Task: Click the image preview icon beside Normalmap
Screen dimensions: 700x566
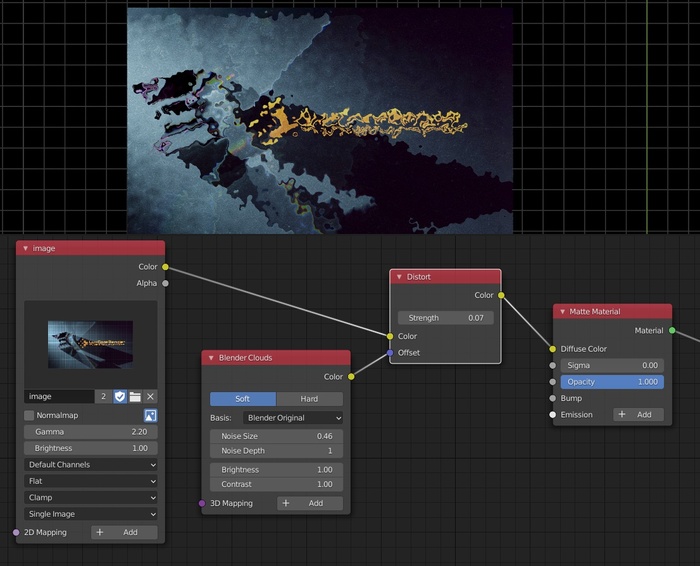Action: (x=150, y=415)
